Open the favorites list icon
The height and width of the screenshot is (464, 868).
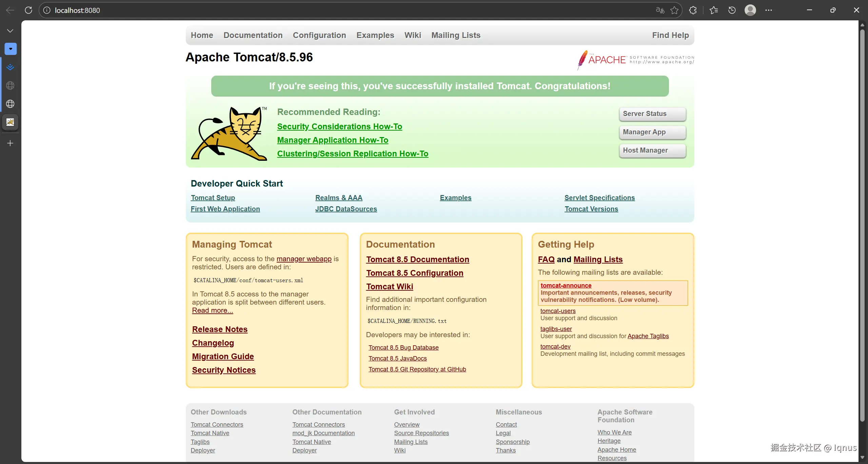point(714,10)
